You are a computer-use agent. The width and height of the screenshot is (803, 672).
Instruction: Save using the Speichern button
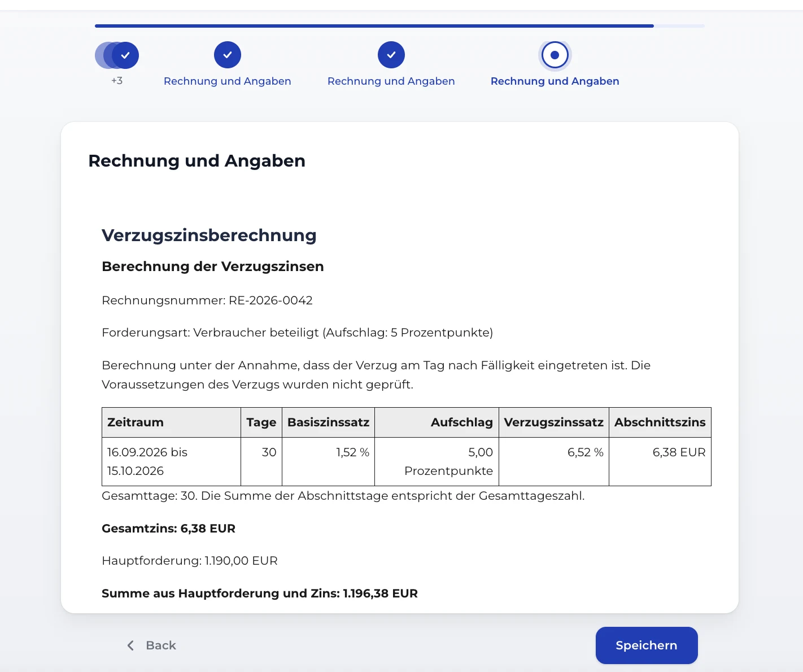[x=647, y=645]
